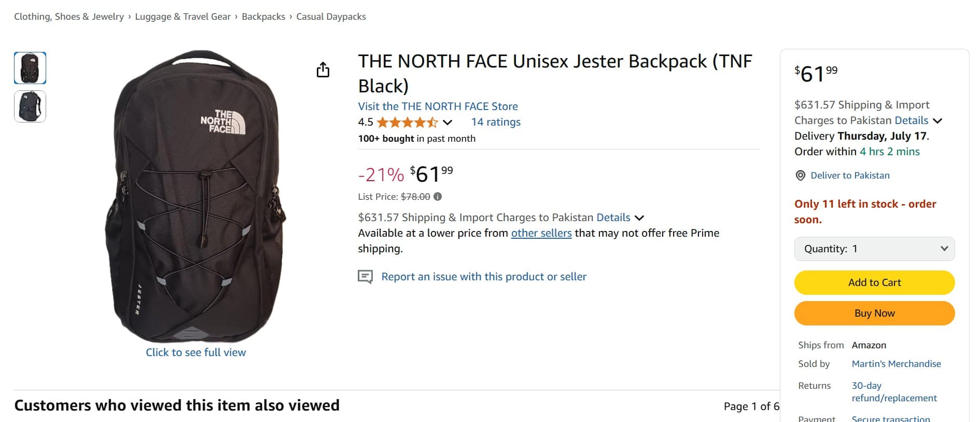Expand the ratings breakdown chevron
This screenshot has height=422, width=980.
[447, 122]
